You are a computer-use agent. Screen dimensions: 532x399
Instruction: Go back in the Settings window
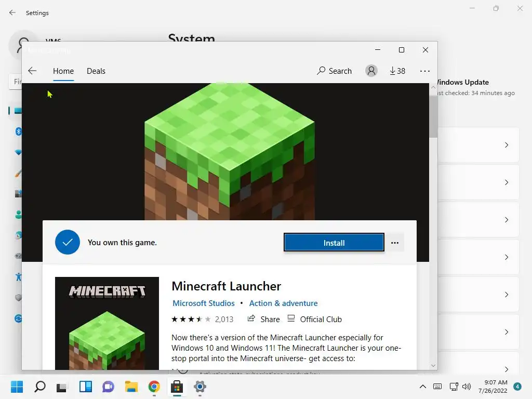coord(12,12)
